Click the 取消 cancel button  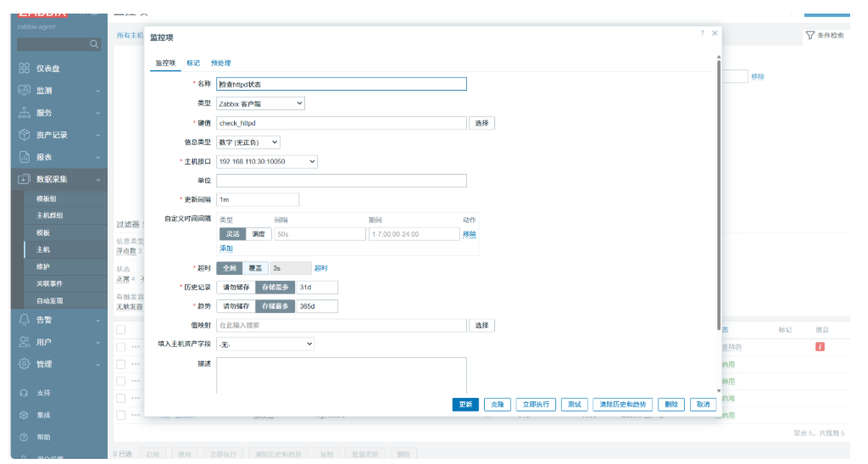coord(703,405)
